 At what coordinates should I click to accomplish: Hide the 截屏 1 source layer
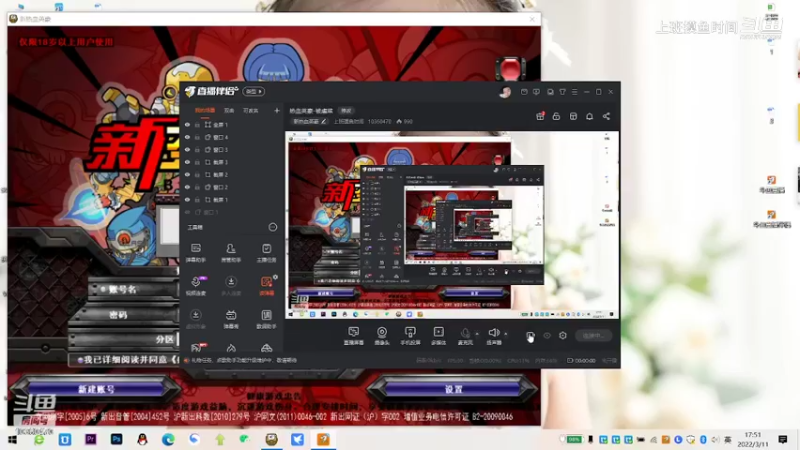click(187, 199)
